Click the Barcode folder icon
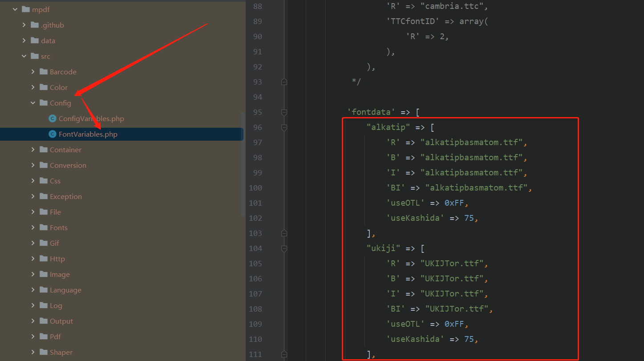Screen dimensions: 644x361 43,72
